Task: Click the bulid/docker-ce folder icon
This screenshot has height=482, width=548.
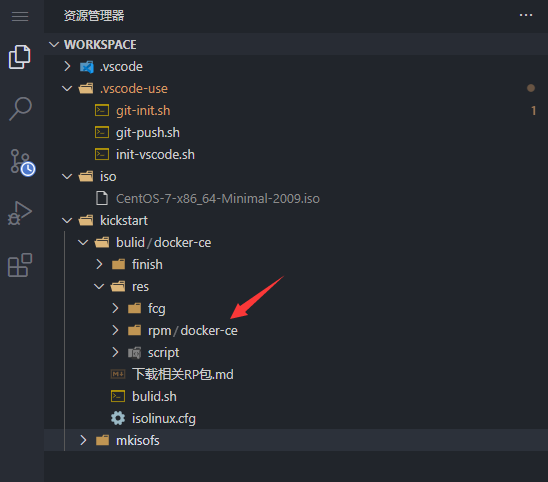Action: [102, 243]
